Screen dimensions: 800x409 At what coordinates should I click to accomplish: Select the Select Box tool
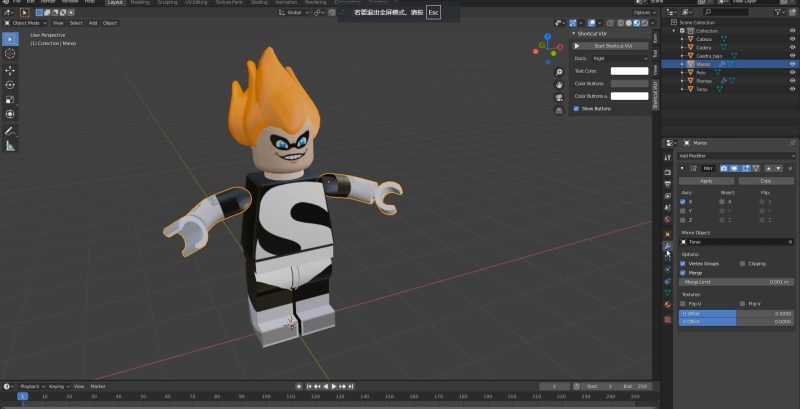[10, 39]
